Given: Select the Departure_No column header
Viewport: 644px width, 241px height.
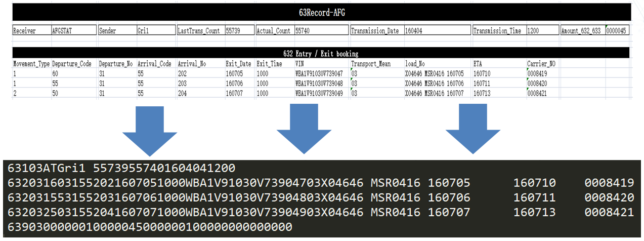Looking at the screenshot, I should point(117,64).
